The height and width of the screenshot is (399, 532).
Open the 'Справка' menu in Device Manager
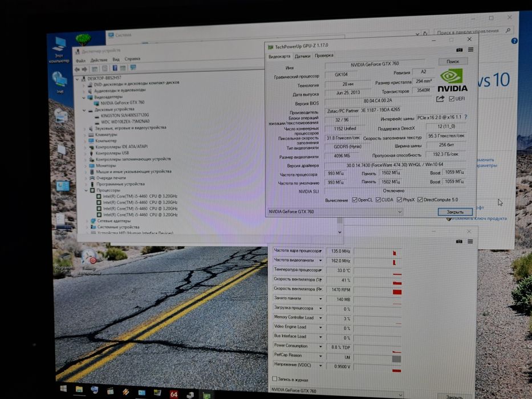132,59
